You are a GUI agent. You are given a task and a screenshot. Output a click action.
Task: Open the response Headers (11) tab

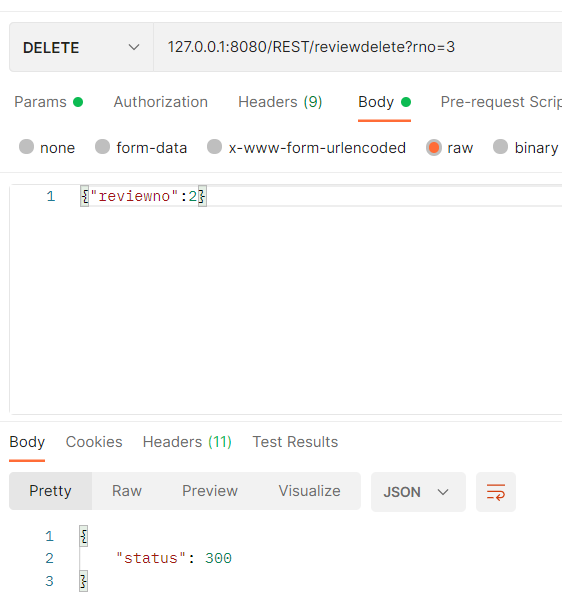pos(187,442)
